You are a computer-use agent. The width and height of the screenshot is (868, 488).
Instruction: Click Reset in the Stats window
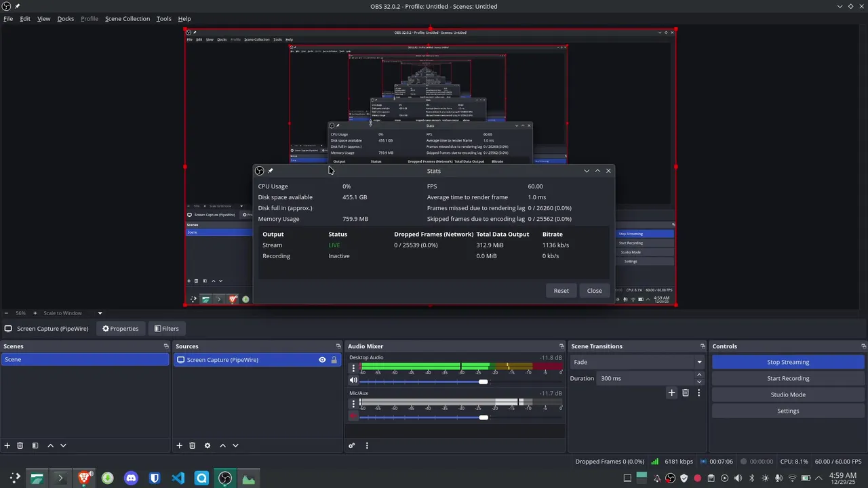561,291
